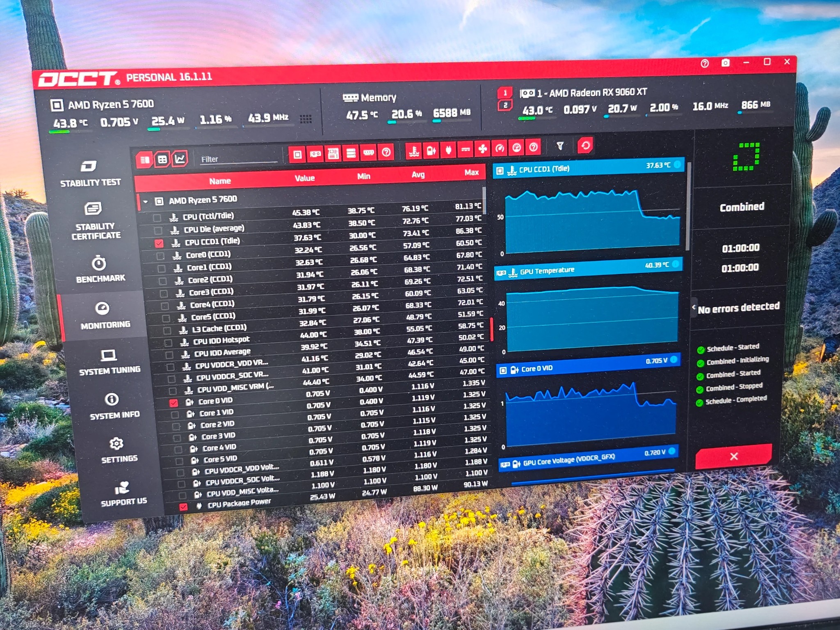Screen dimensions: 840x630
Task: Collapse the AMD Ryzen 5 7600 sensor group
Action: pyautogui.click(x=145, y=201)
